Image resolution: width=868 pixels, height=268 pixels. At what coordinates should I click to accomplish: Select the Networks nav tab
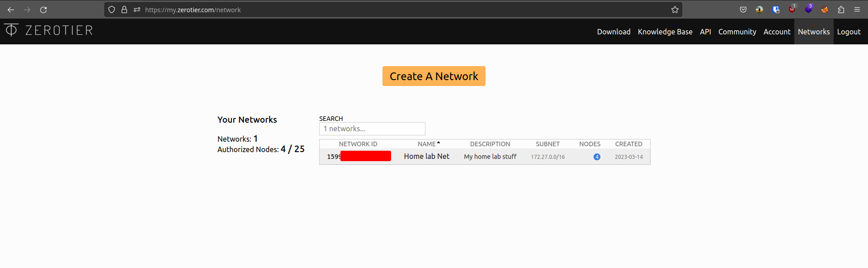click(x=814, y=32)
